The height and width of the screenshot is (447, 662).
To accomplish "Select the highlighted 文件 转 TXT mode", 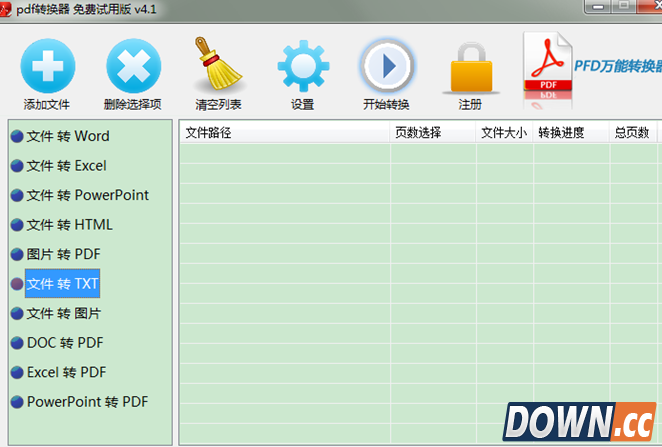I will point(62,283).
